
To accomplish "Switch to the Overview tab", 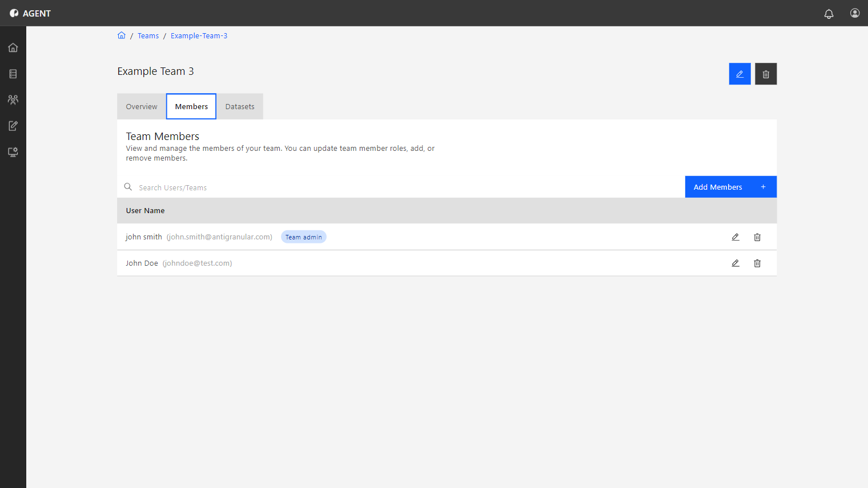I will point(142,106).
